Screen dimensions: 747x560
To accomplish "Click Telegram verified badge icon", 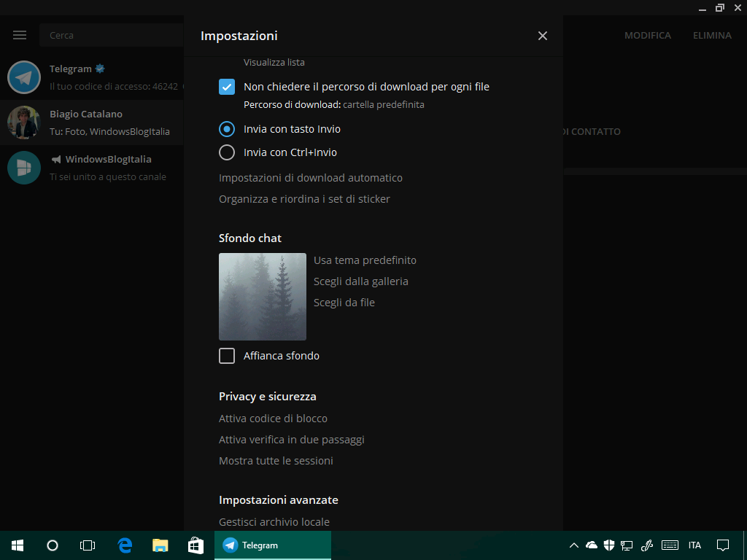I will [x=100, y=69].
